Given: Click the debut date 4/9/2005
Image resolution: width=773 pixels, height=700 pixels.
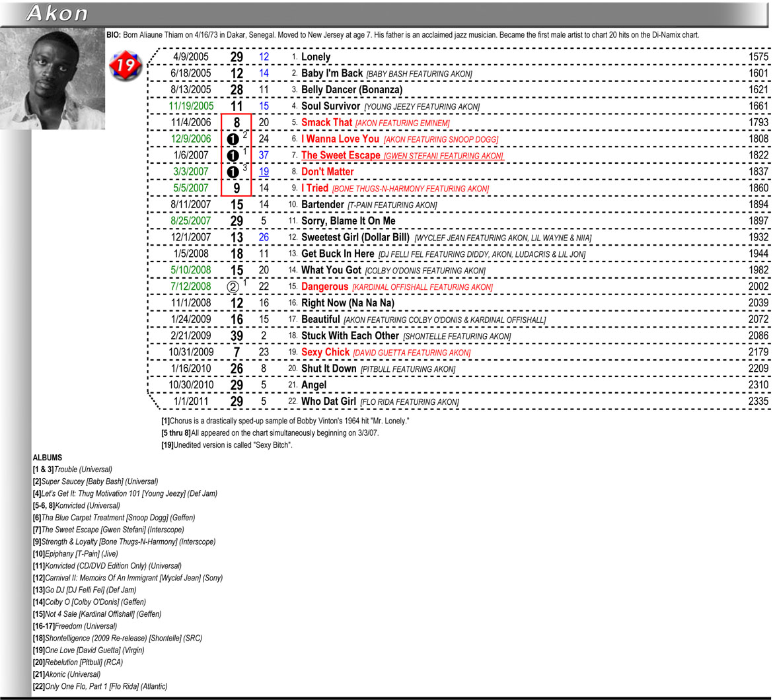Looking at the screenshot, I should coord(191,57).
